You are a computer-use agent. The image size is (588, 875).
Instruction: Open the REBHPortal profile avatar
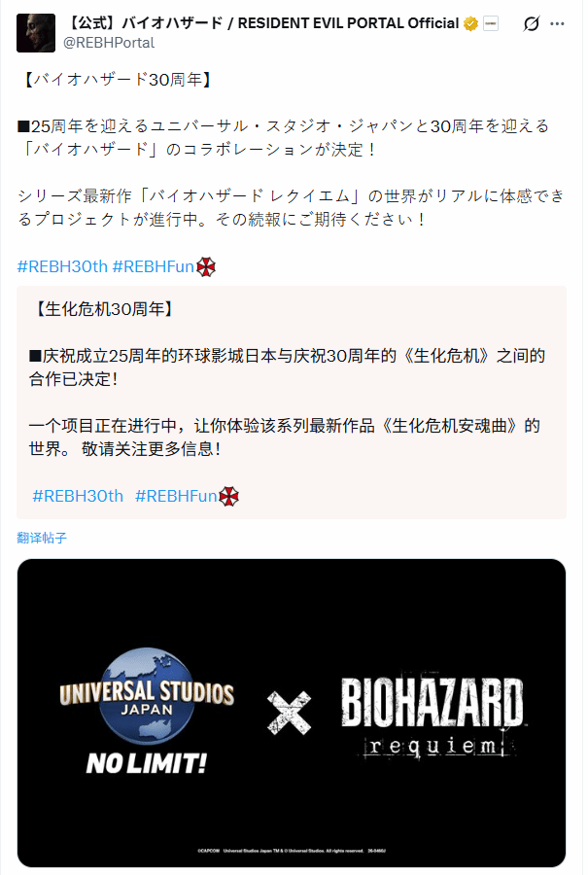coord(36,33)
